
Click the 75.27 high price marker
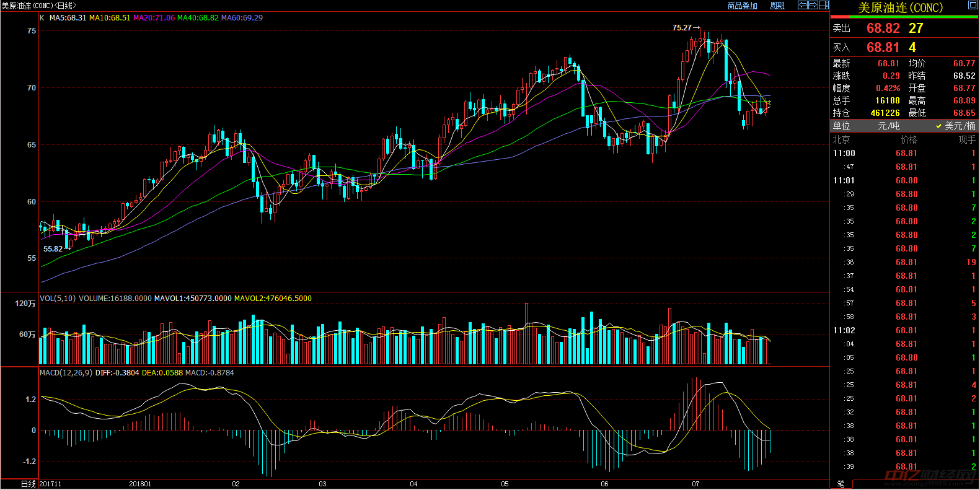pyautogui.click(x=682, y=28)
